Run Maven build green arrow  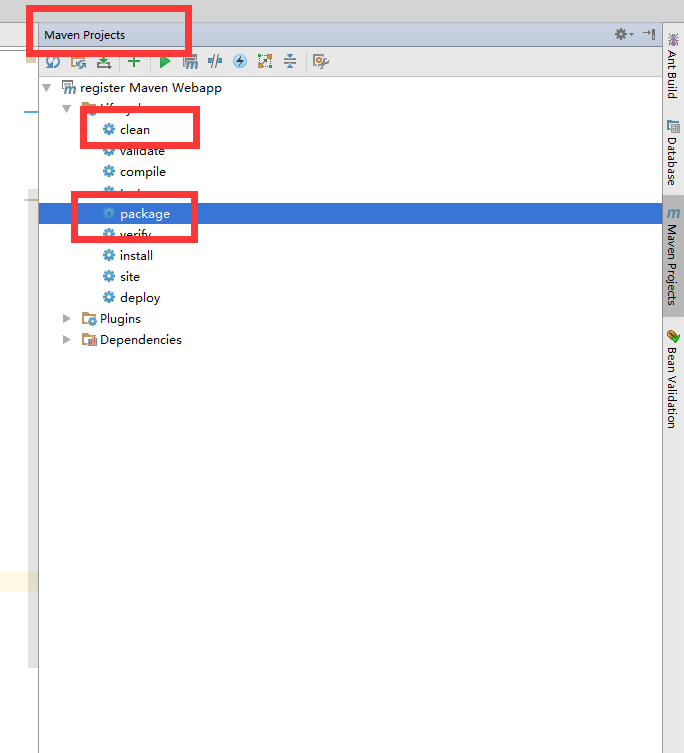point(165,61)
